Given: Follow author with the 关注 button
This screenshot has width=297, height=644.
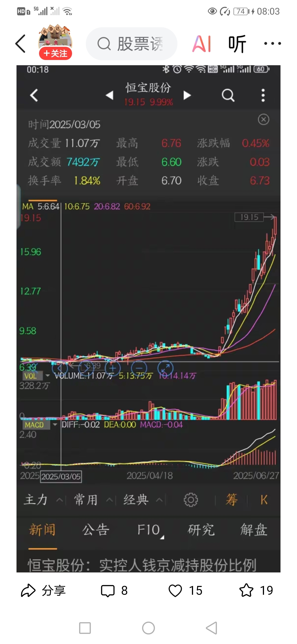Looking at the screenshot, I should coord(55,53).
